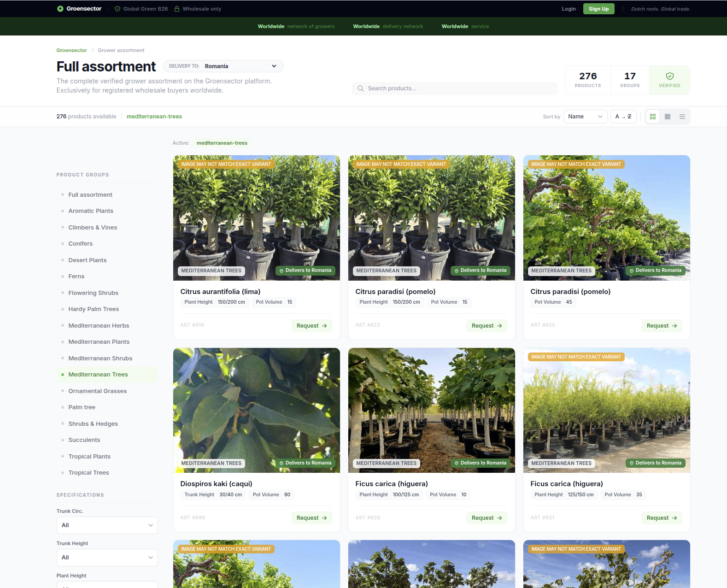The width and height of the screenshot is (727, 588).
Task: Click Citrus paradisi (pomelo) title ART #823
Action: click(x=395, y=292)
